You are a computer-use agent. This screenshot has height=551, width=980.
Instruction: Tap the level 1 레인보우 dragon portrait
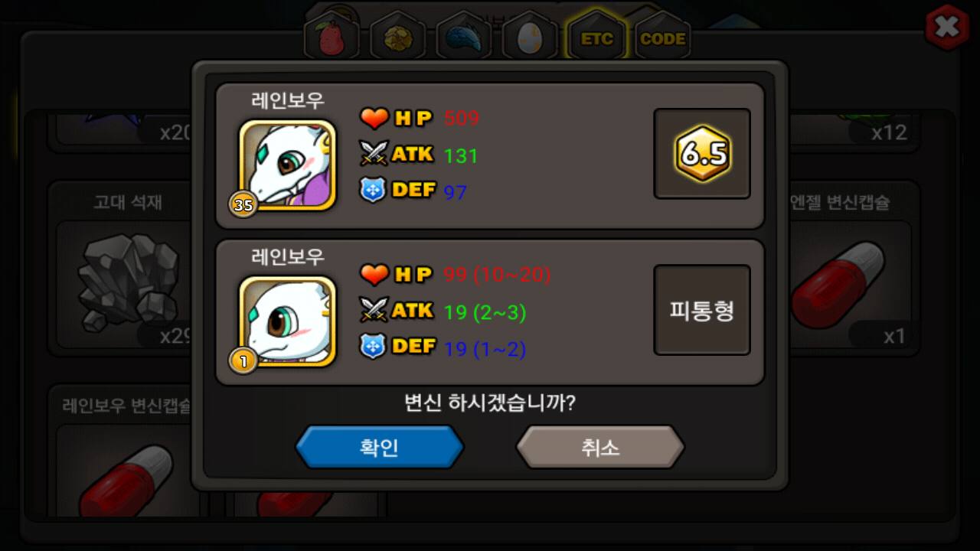pyautogui.click(x=287, y=321)
